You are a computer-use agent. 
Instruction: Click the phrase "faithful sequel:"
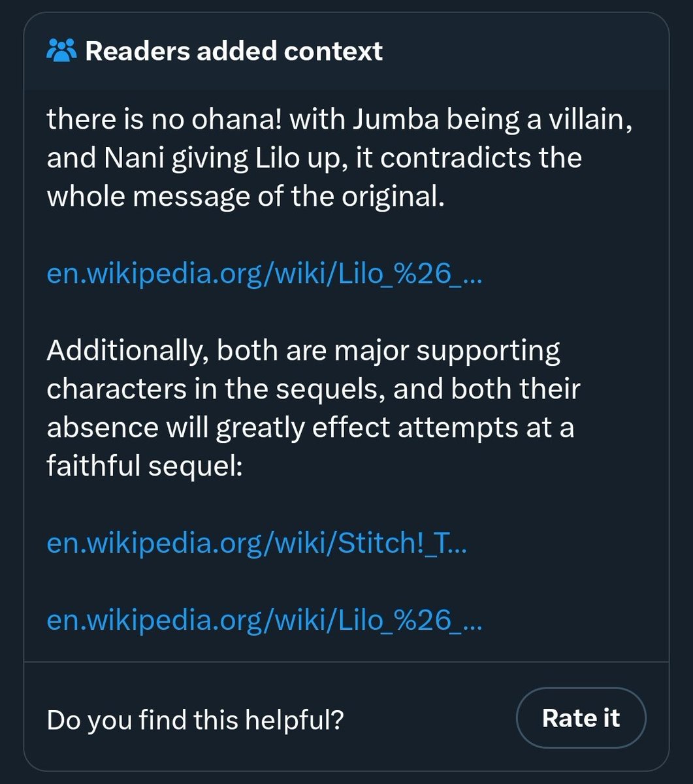tap(144, 466)
